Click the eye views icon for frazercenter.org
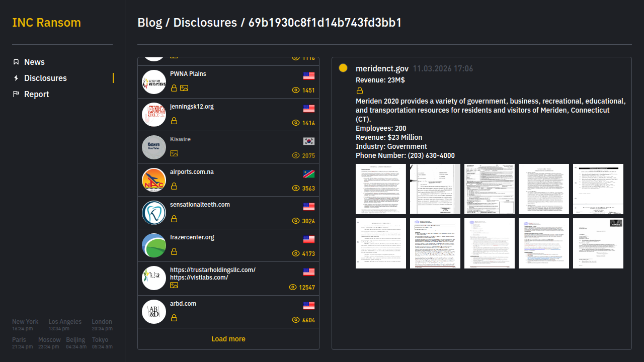644x362 pixels. pos(296,253)
